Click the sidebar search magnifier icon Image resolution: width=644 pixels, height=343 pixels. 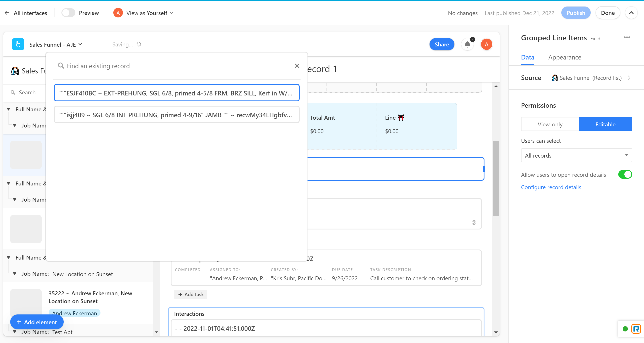click(12, 92)
